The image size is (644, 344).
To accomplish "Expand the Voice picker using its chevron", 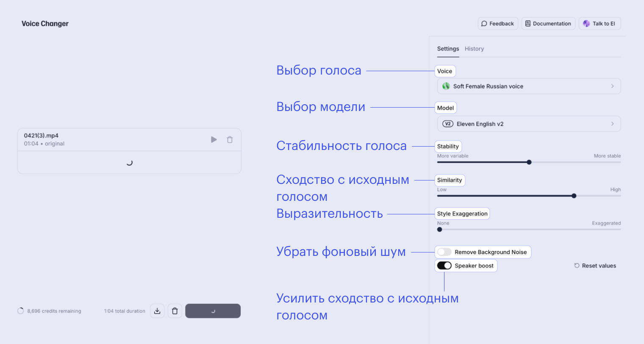I will point(612,86).
